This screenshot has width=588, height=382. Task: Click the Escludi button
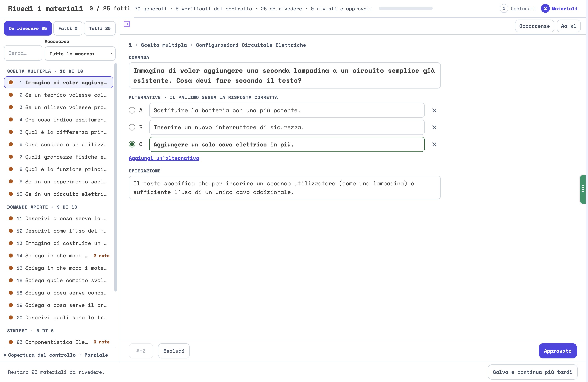click(x=174, y=351)
